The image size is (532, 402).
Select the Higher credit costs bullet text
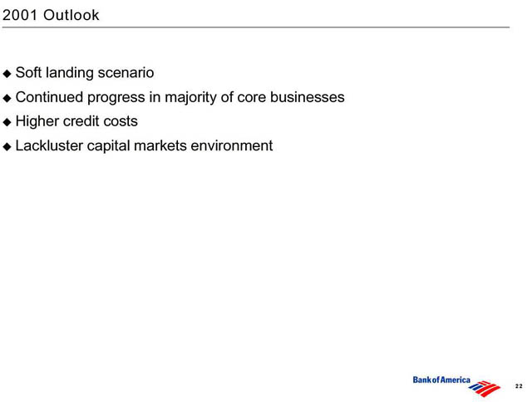[76, 121]
